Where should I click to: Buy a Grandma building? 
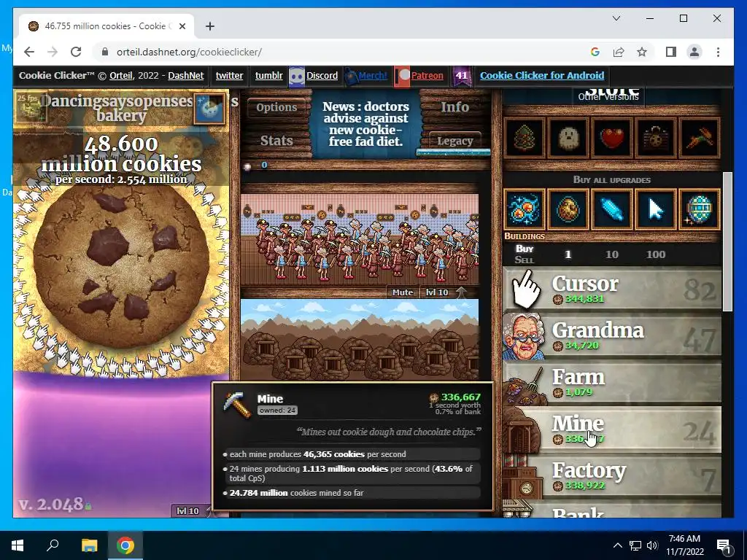[x=612, y=335]
